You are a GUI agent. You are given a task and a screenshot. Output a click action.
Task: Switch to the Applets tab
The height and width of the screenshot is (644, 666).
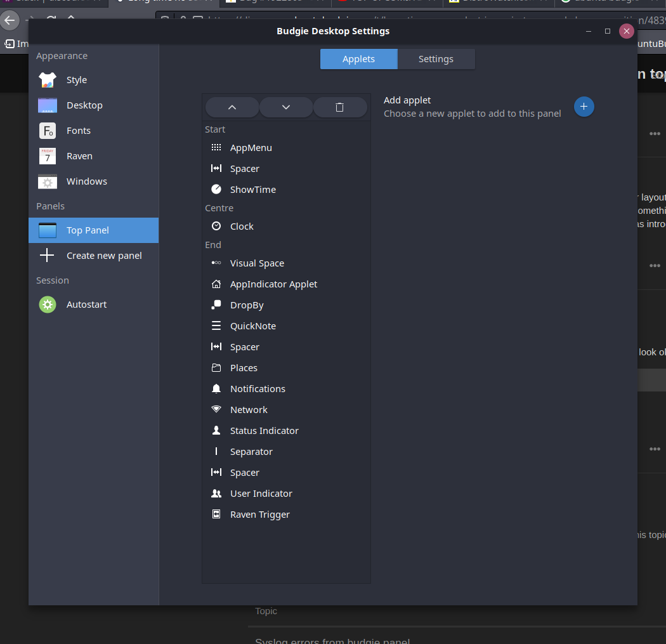[x=358, y=59]
